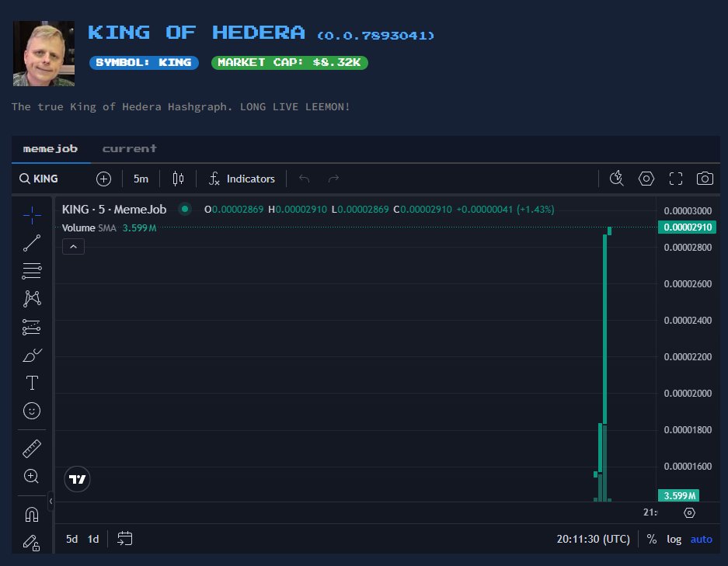Switch to the current tab
This screenshot has height=566, width=728.
(x=129, y=148)
